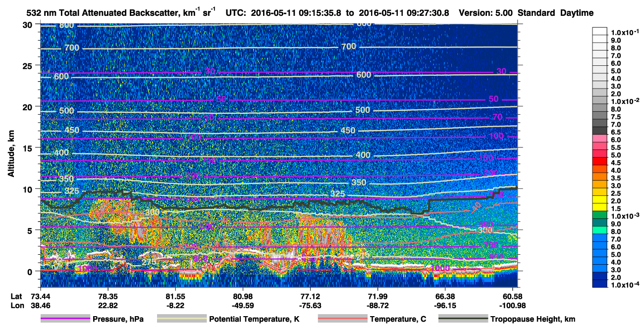Click the 'Standard' text in the title
Image resolution: width=644 pixels, height=330 pixels.
point(536,13)
